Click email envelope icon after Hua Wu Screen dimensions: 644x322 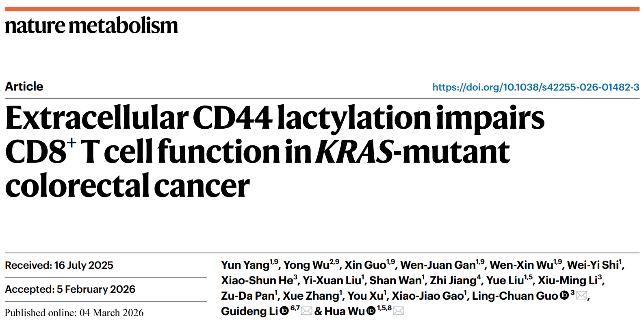click(399, 311)
